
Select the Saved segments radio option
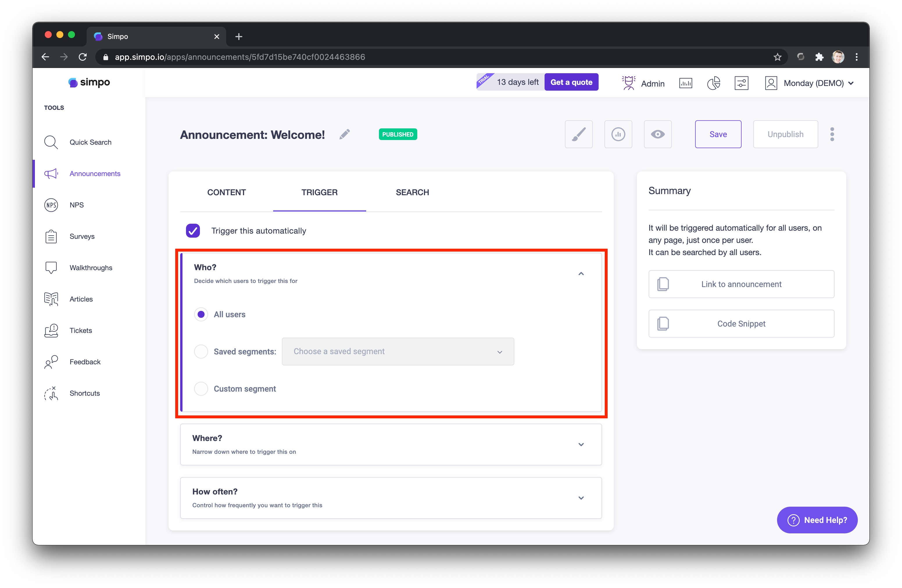[x=201, y=352]
